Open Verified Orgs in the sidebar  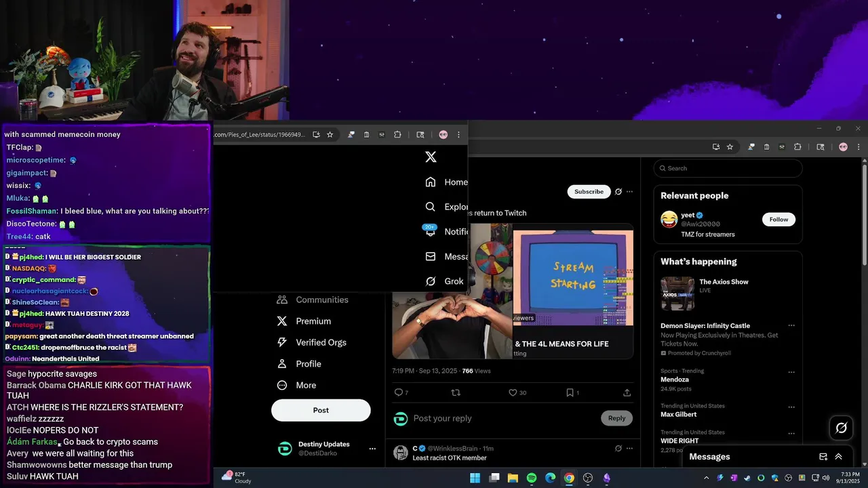pos(311,342)
